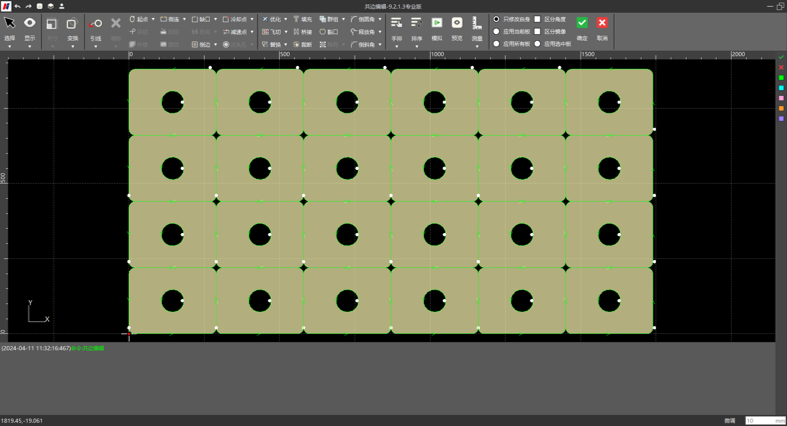Select the 应用所有板 radio option
The height and width of the screenshot is (426, 787).
pos(497,44)
